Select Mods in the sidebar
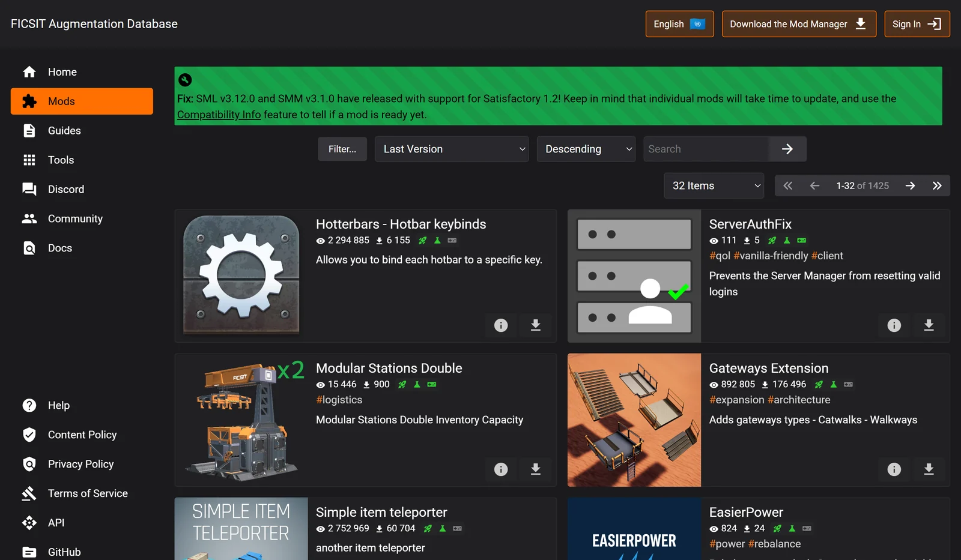Viewport: 961px width, 560px height. coord(82,101)
